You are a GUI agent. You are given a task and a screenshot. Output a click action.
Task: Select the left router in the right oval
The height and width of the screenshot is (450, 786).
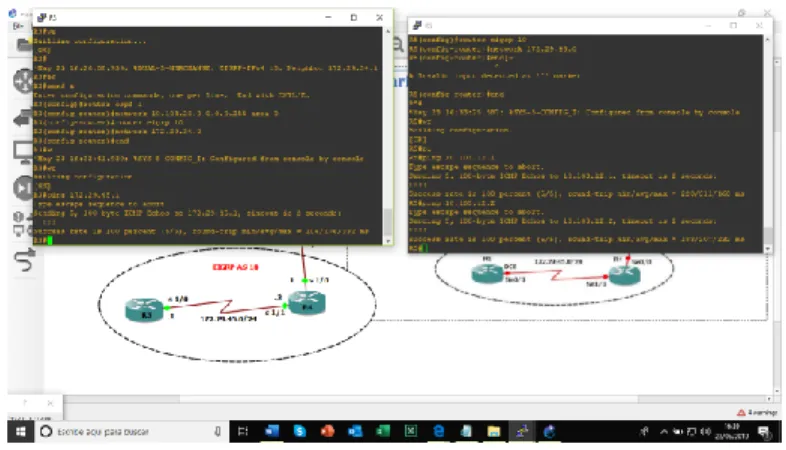pos(487,273)
